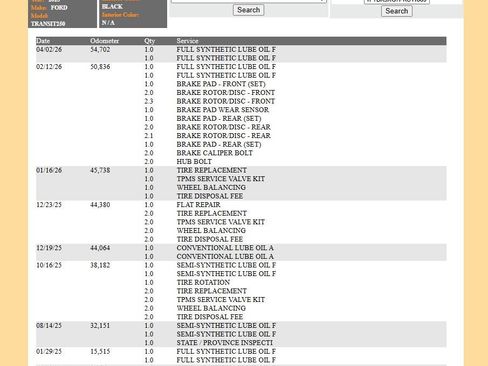Select FULL SYNTHETIC LUBE OIL F on 04/02/26 row
This screenshot has width=488, height=366.
226,49
